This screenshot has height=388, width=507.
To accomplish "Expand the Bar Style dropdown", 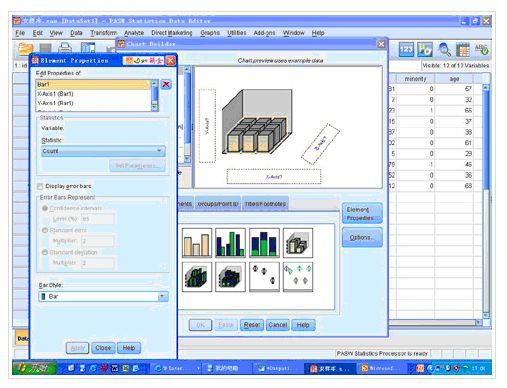I will pos(103,296).
